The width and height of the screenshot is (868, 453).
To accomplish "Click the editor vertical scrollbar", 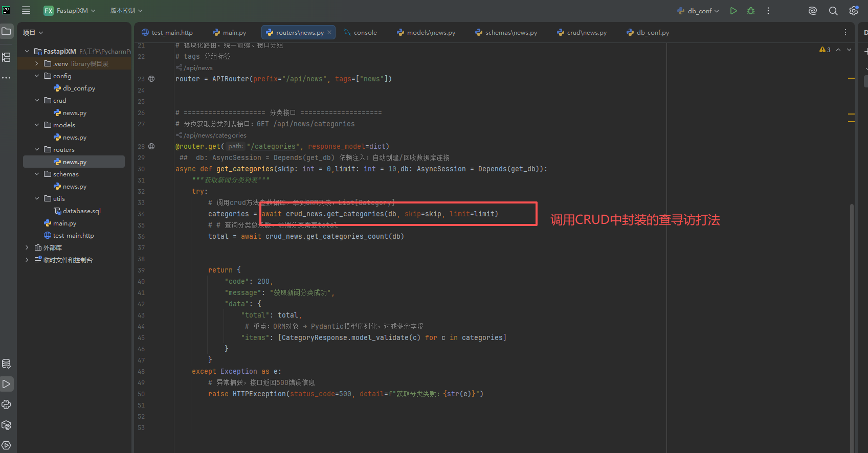I will coord(852,327).
